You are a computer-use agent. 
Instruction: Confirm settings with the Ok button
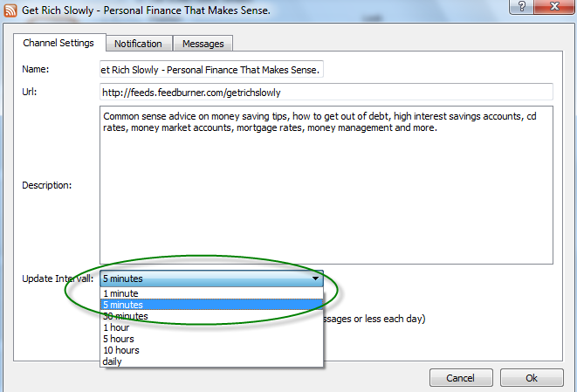[531, 378]
